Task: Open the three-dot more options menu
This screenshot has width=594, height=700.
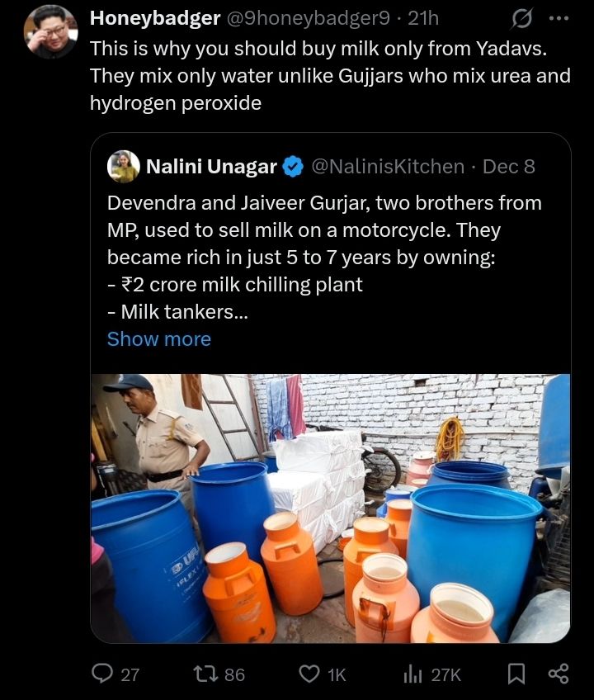Action: [x=559, y=19]
